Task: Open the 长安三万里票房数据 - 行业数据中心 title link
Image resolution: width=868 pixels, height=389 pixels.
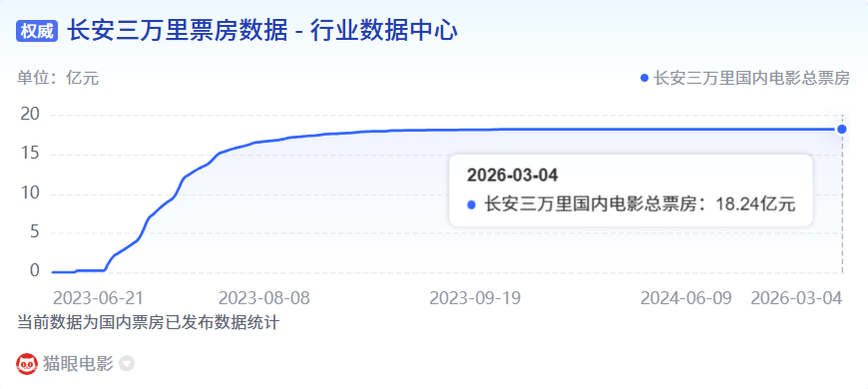Action: (262, 31)
